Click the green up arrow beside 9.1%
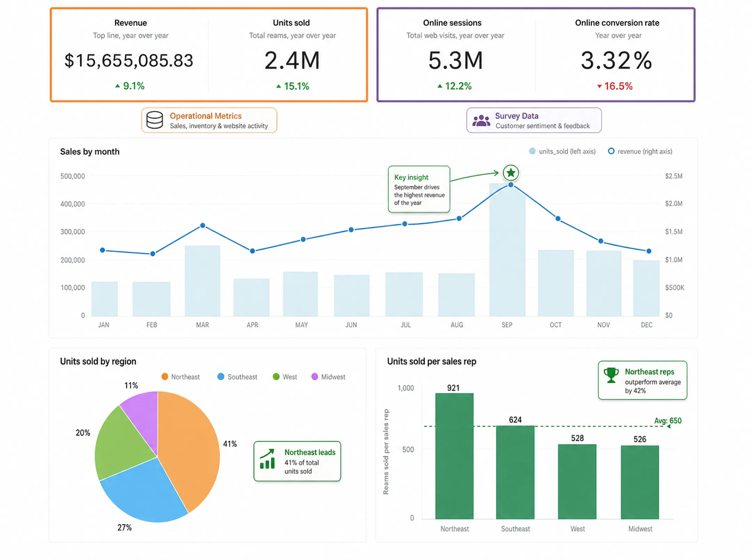This screenshot has height=560, width=752. point(117,86)
